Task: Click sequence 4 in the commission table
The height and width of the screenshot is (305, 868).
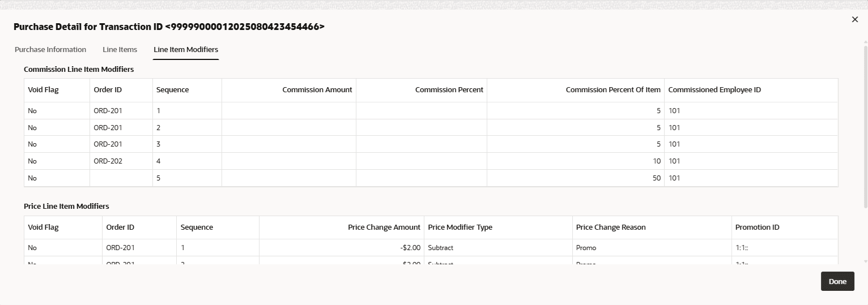Action: point(159,161)
